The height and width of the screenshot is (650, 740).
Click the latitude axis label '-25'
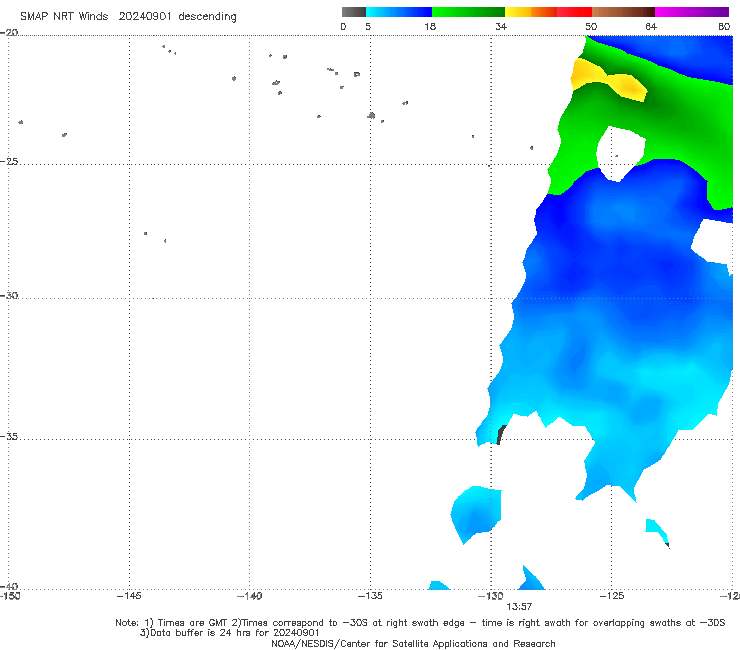(9, 161)
